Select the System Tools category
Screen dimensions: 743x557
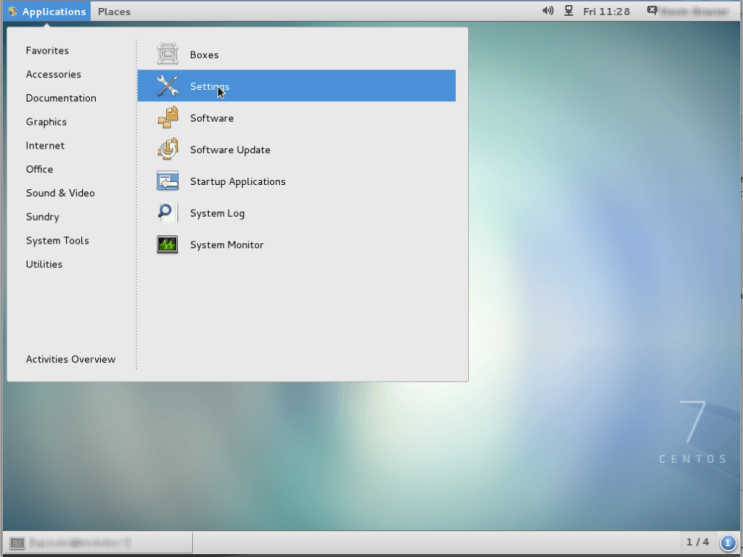57,240
